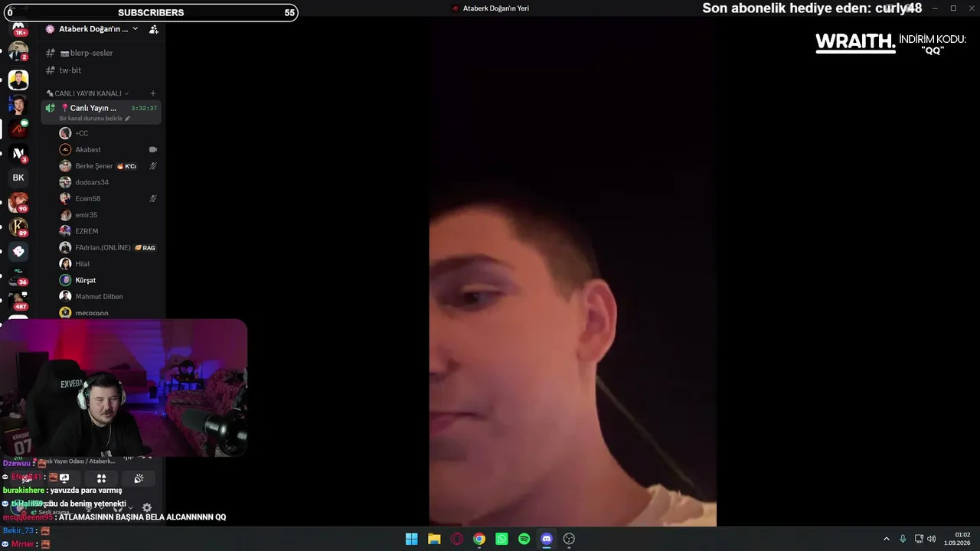The height and width of the screenshot is (551, 980).
Task: Open the voice activities button
Action: pyautogui.click(x=101, y=478)
